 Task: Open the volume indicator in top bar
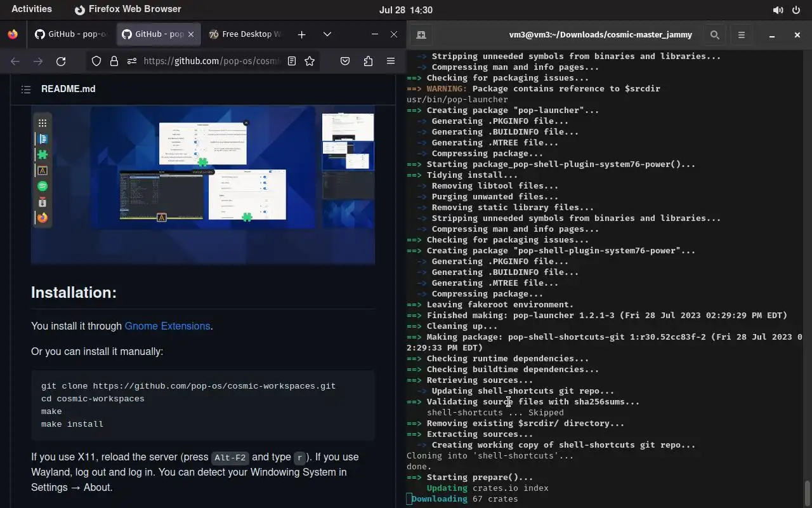click(778, 10)
